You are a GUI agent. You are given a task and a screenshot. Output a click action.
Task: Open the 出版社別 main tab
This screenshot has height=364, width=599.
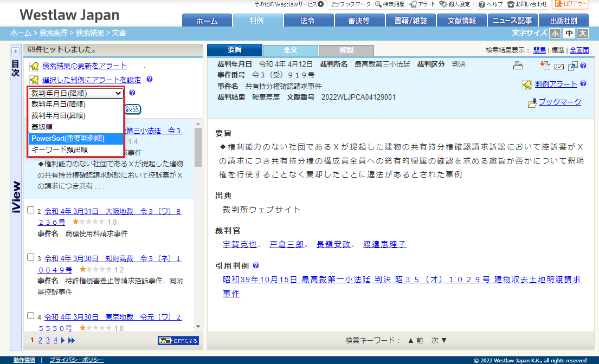click(563, 21)
